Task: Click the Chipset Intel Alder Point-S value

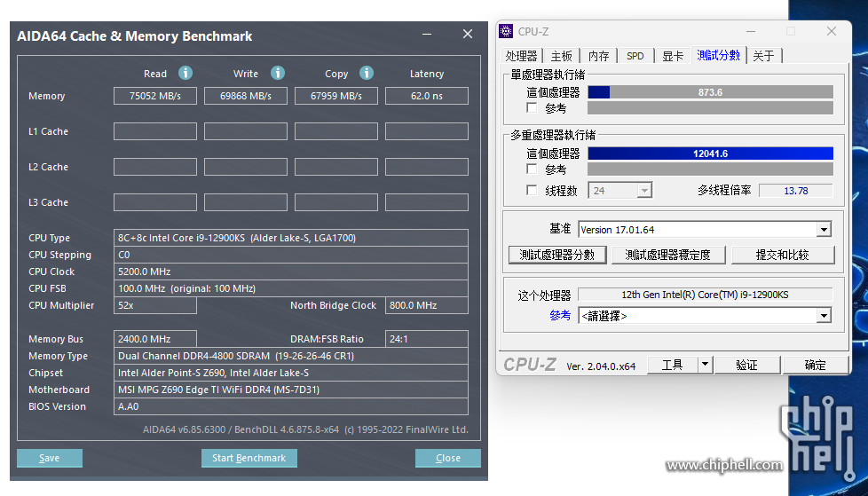Action: pyautogui.click(x=291, y=373)
